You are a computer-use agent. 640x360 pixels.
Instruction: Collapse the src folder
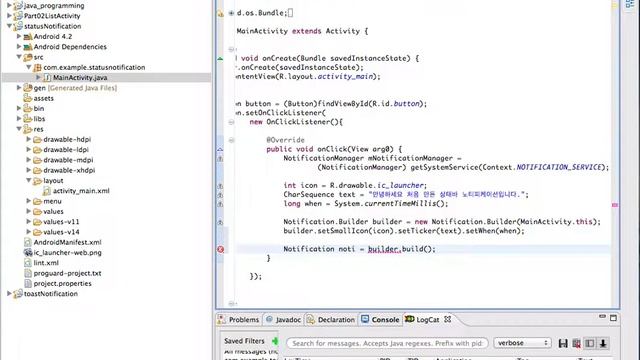[x=19, y=57]
